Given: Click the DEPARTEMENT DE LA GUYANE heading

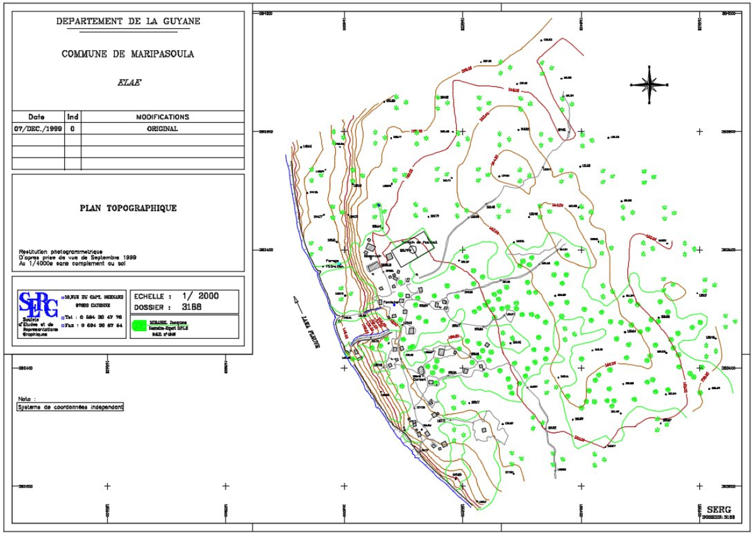Looking at the screenshot, I should [128, 21].
